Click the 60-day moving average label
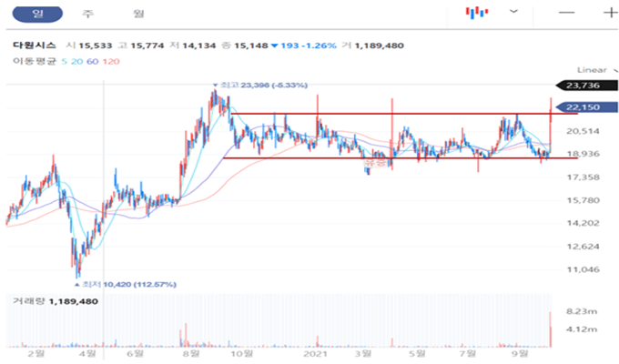Viewport: 619px width, 364px height. [x=92, y=62]
